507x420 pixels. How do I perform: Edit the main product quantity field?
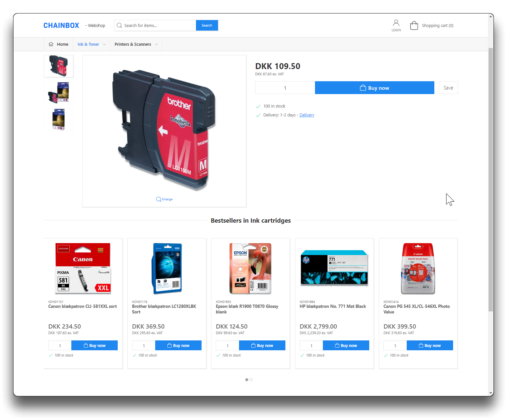pos(285,88)
